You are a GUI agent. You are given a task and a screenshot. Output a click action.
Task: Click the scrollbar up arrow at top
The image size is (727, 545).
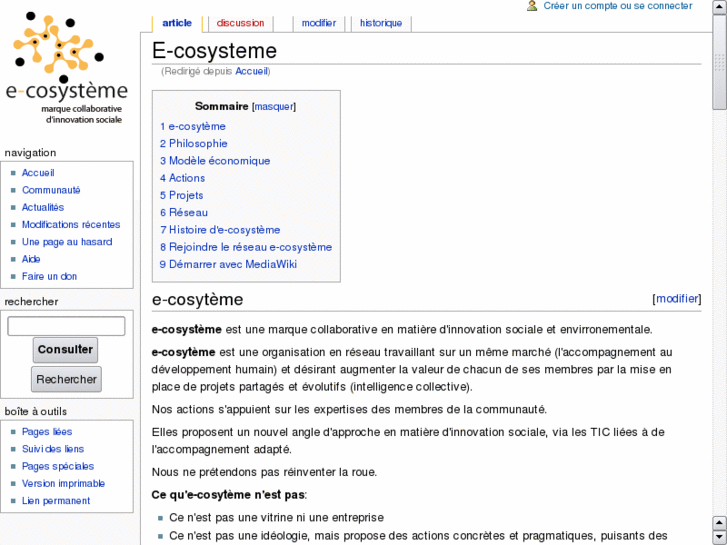(720, 8)
